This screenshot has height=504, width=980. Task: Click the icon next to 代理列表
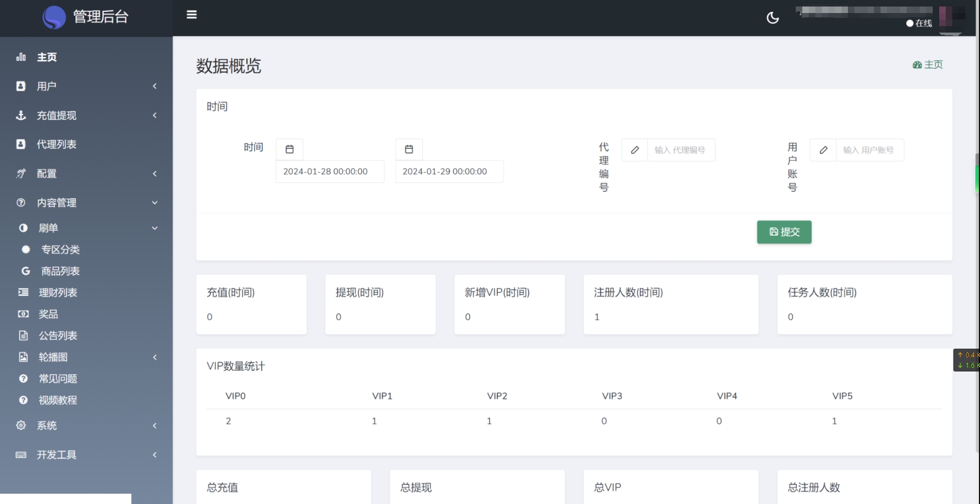pos(21,144)
